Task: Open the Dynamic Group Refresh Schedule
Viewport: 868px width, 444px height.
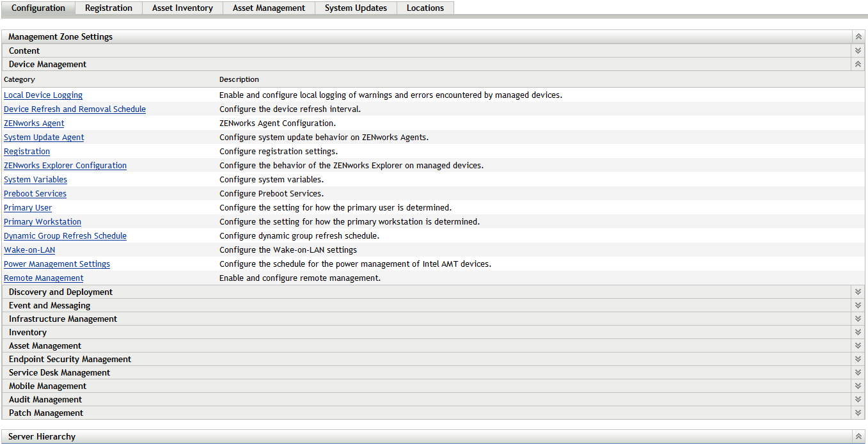Action: point(65,235)
